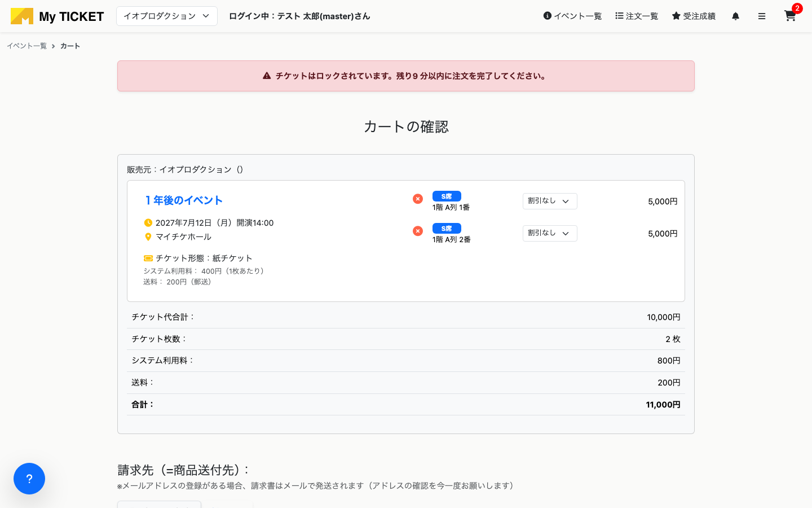Click the ticket icon beside チケット形態

(148, 259)
